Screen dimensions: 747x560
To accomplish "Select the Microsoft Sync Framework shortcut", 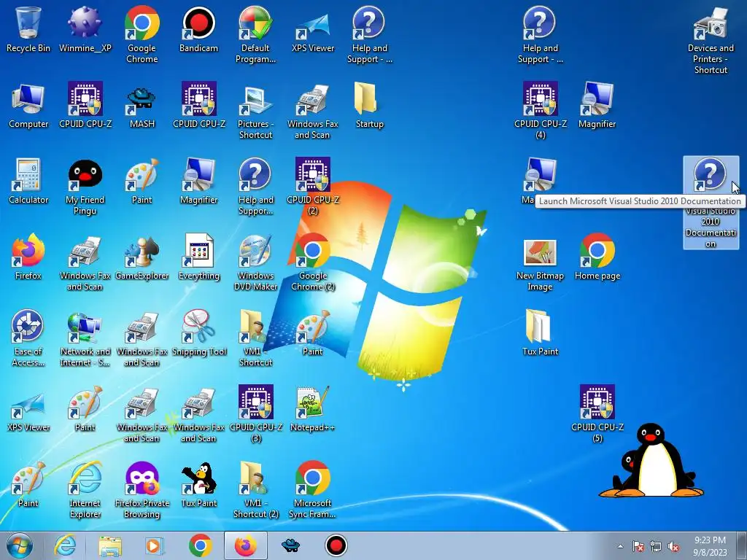I will point(312,490).
